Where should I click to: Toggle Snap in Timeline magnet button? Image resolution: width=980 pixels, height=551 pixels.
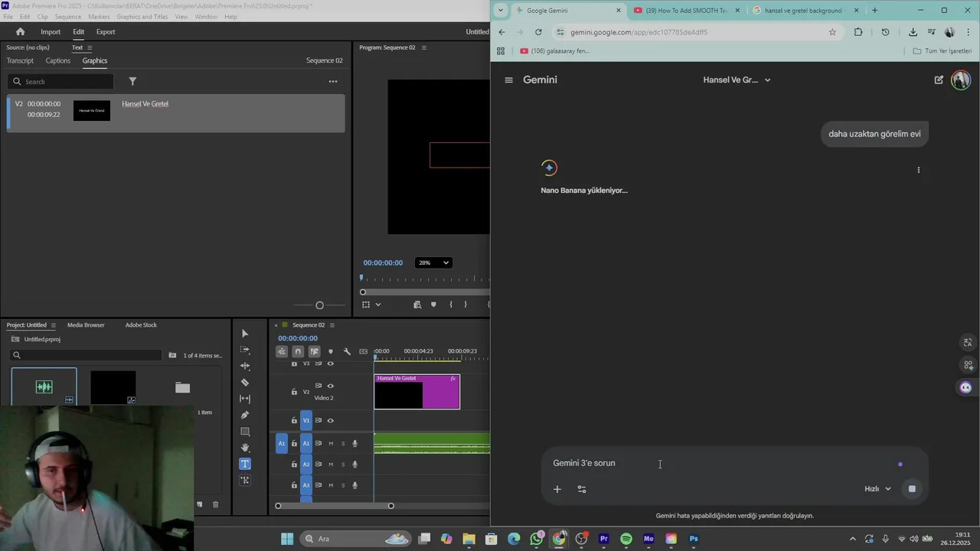point(298,351)
